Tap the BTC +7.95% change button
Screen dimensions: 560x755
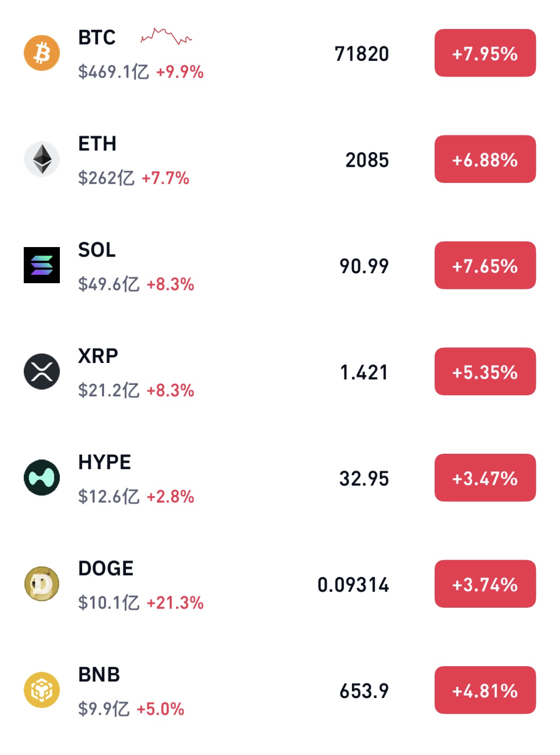point(485,53)
